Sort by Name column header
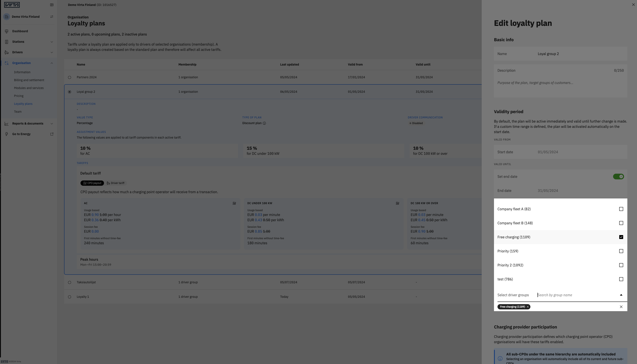637x364 pixels. click(x=81, y=64)
